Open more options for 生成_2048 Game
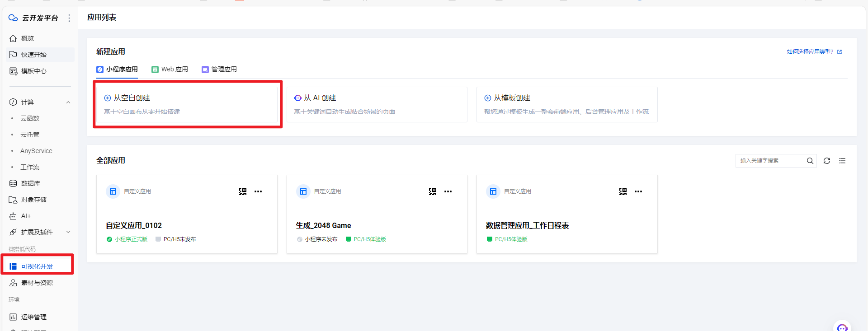This screenshot has width=868, height=331. point(448,191)
